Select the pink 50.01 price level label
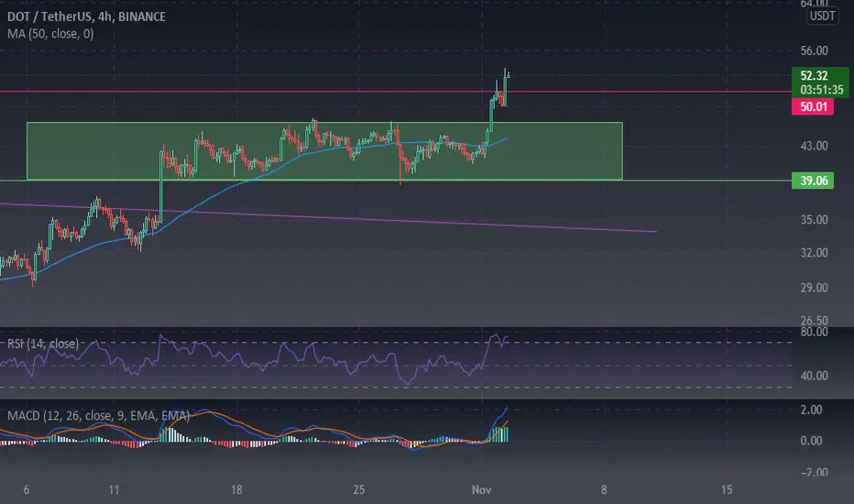Image resolution: width=854 pixels, height=504 pixels. 813,106
